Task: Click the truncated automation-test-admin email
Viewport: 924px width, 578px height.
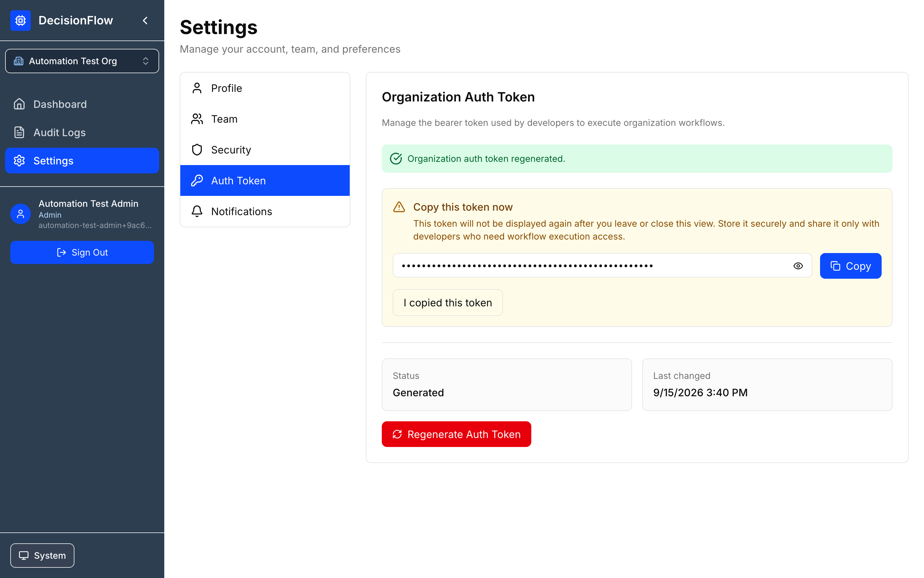Action: (95, 225)
